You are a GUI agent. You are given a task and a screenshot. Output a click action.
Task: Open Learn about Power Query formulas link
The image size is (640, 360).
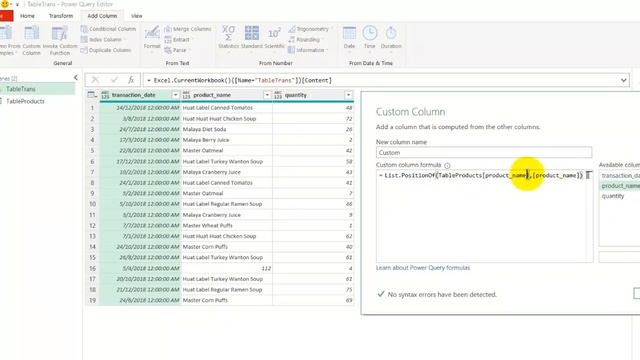tap(423, 268)
